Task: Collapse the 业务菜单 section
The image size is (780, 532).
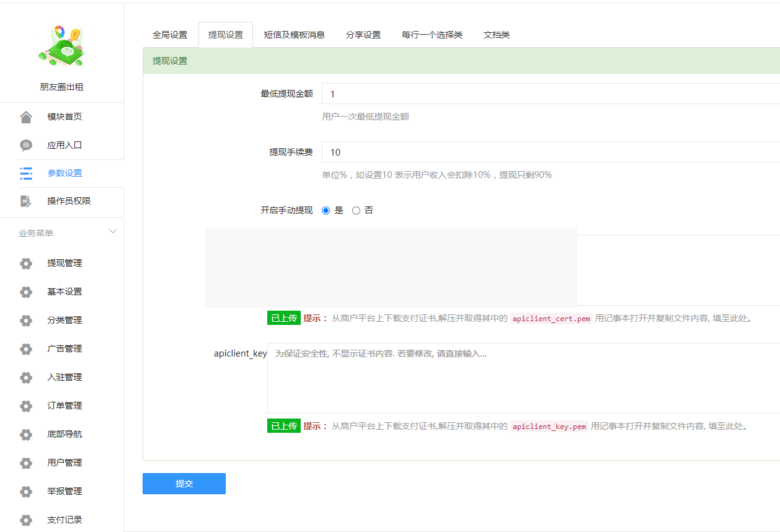Action: 112,231
